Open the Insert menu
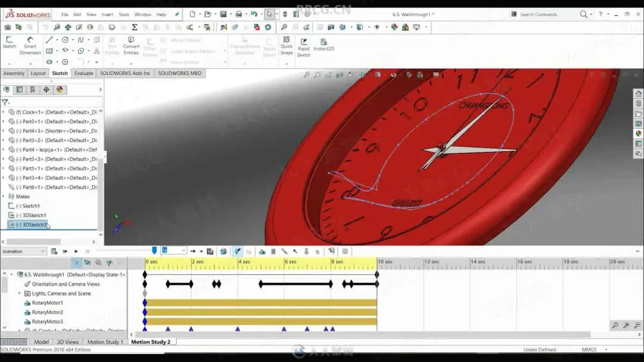The height and width of the screenshot is (362, 644). click(x=107, y=14)
